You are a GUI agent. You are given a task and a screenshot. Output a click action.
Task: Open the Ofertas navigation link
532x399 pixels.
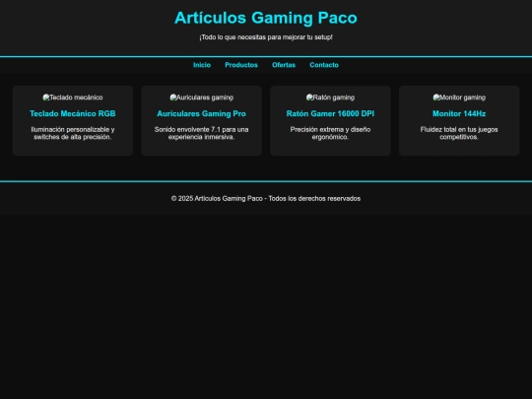(x=284, y=65)
